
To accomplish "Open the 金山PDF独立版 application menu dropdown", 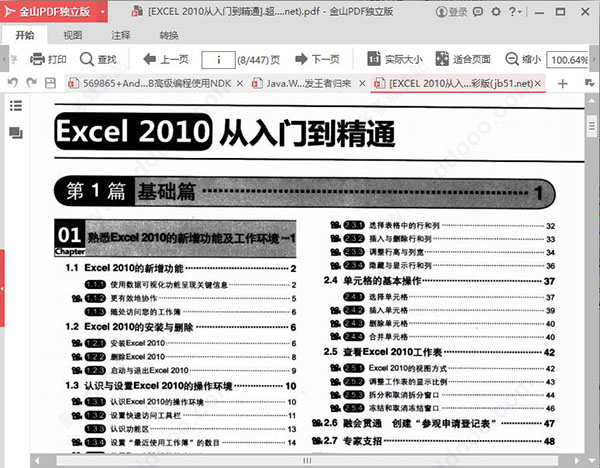I will tap(103, 11).
